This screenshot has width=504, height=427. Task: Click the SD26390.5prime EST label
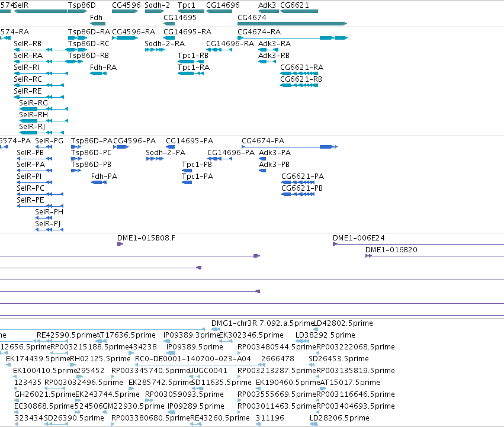(74, 418)
